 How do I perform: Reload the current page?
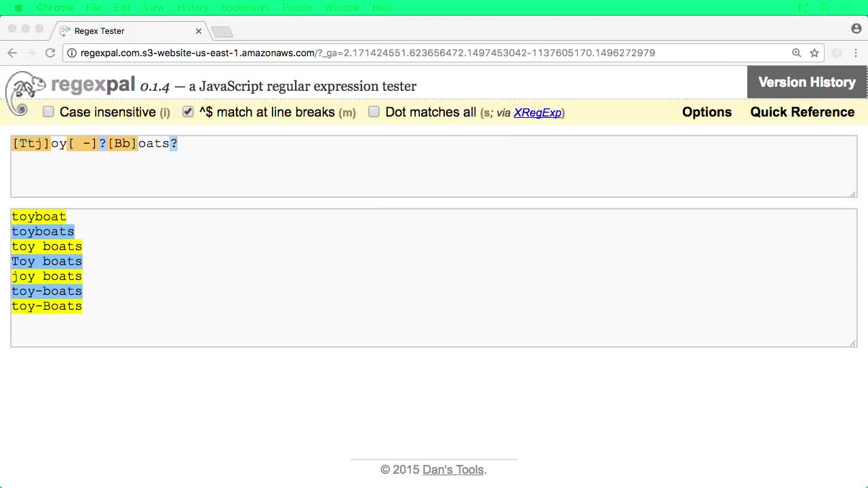click(50, 52)
